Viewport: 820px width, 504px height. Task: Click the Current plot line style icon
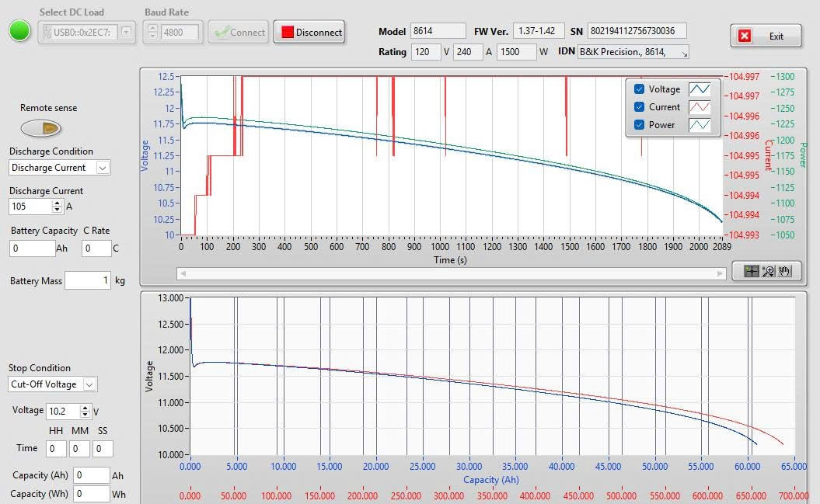(700, 107)
